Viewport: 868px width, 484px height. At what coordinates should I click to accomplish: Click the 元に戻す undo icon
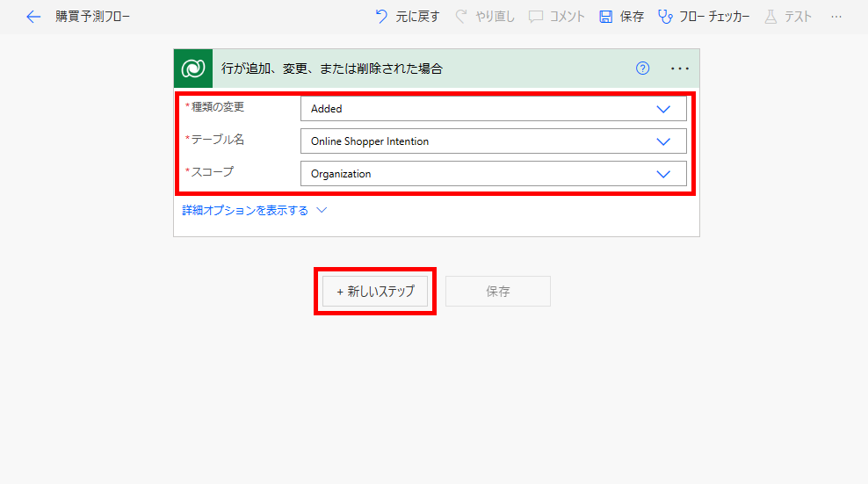(381, 17)
